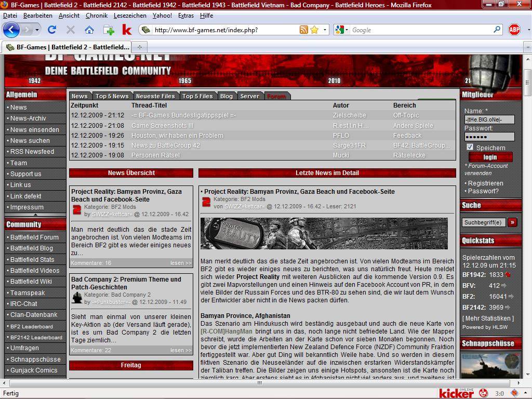This screenshot has height=399, width=532.
Task: Switch to the Top 5 News tab
Action: 112,96
